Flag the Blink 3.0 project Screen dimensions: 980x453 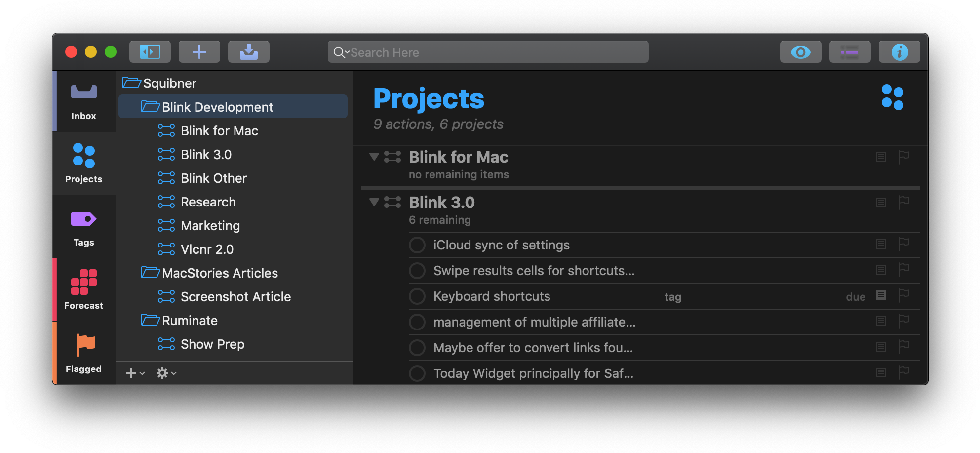pos(904,202)
